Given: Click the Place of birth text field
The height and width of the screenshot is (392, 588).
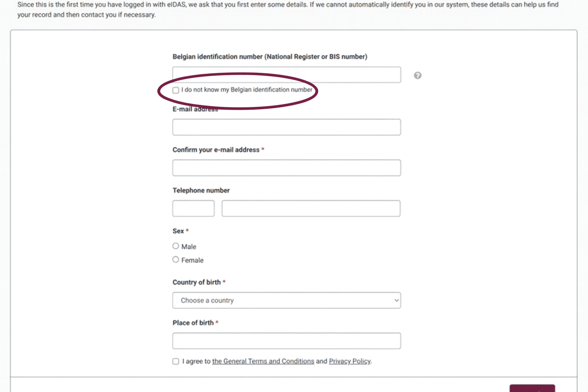Looking at the screenshot, I should coord(286,341).
